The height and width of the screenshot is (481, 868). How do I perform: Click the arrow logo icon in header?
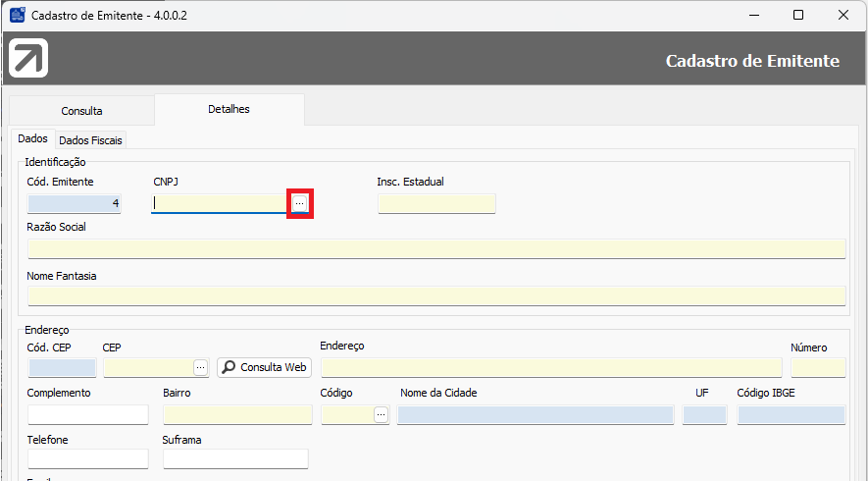(x=29, y=60)
